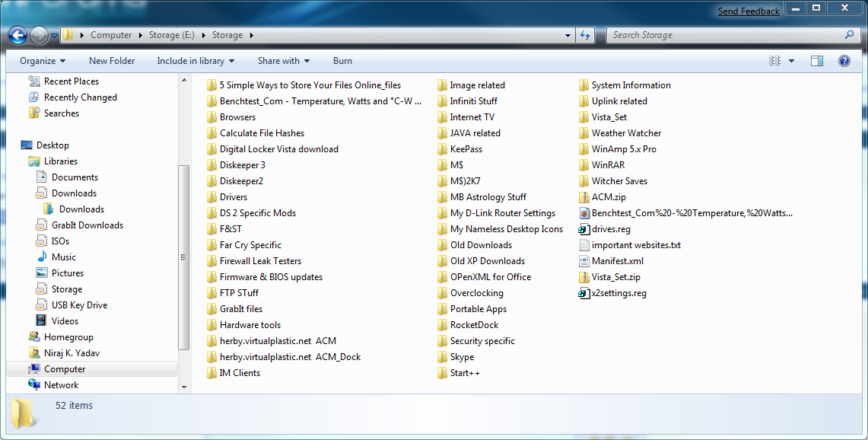This screenshot has height=440, width=868.
Task: Click Computer in the address breadcrumb
Action: pyautogui.click(x=111, y=35)
